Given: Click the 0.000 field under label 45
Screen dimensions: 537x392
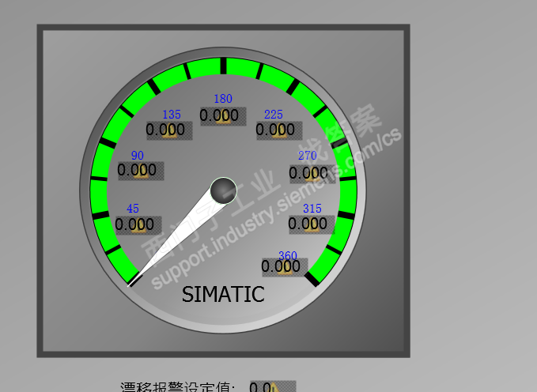Looking at the screenshot, I should (138, 225).
